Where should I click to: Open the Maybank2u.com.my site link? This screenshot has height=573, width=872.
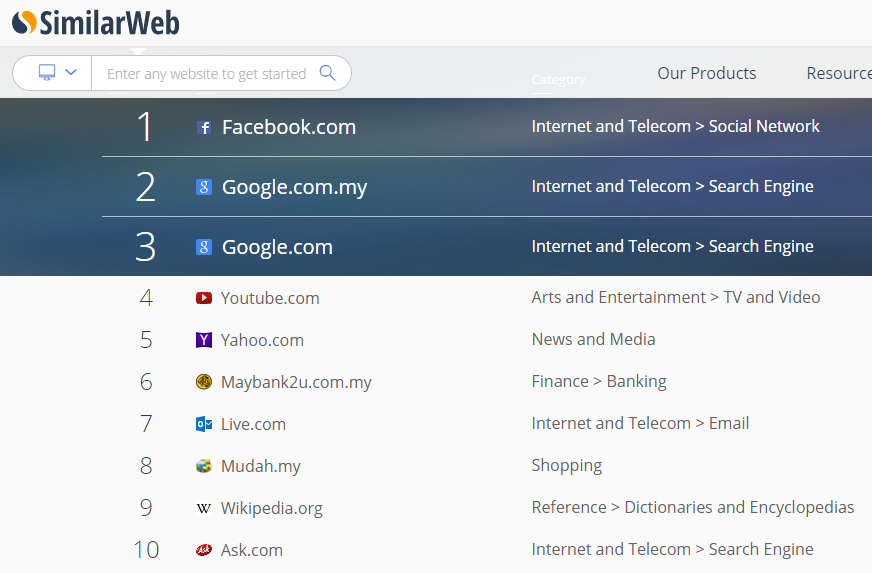click(296, 382)
